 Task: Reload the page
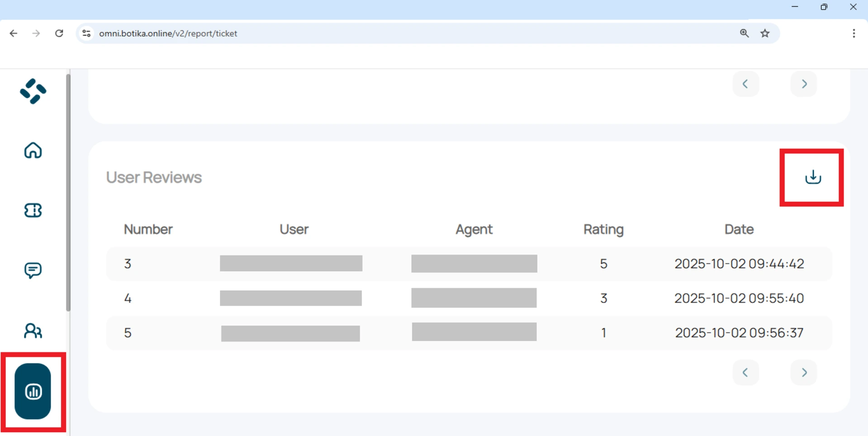(x=59, y=33)
